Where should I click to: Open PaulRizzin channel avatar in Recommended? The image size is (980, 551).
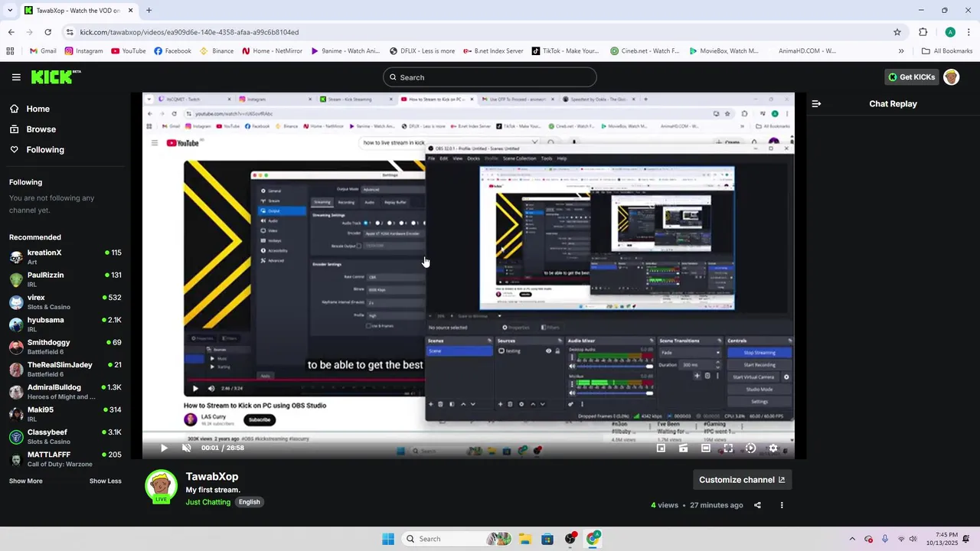tap(16, 280)
